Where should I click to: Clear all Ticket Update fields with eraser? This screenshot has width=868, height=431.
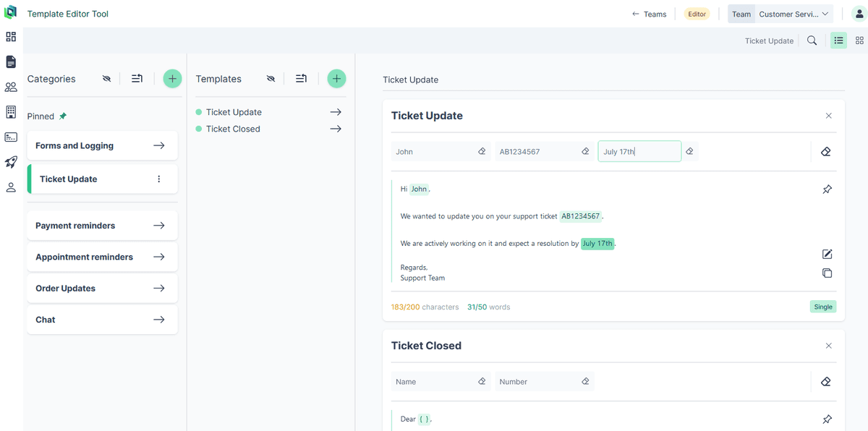tap(825, 152)
